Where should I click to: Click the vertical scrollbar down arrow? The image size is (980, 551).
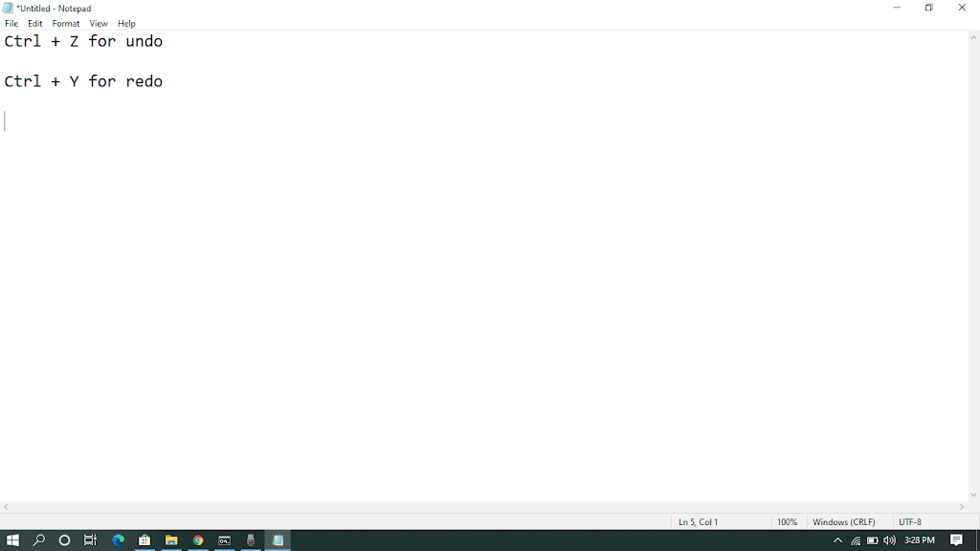coord(974,495)
